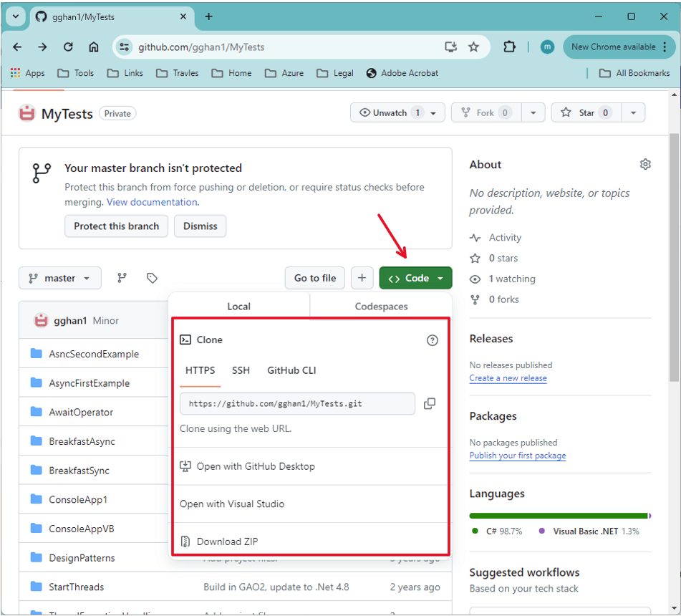Open the StartThreads folder
Image resolution: width=681 pixels, height=616 pixels.
[77, 587]
